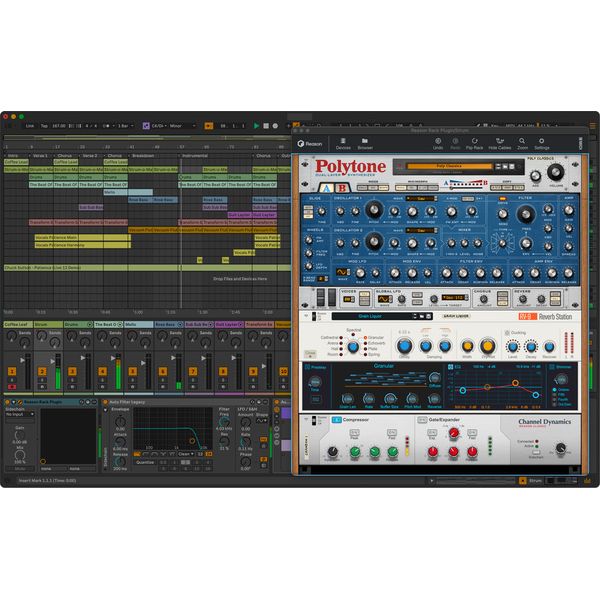Screen dimensions: 600x600
Task: Solo track 3 with its S button
Action: pos(72,380)
